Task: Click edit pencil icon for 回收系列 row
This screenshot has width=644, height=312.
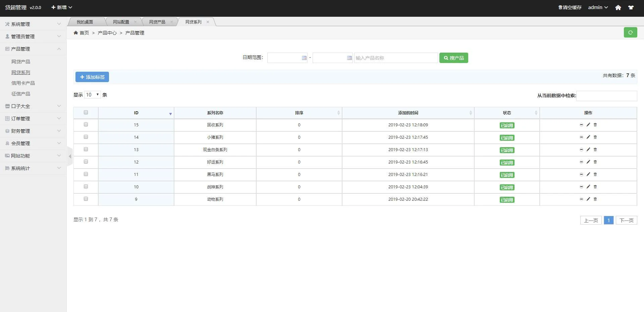Action: [x=588, y=125]
